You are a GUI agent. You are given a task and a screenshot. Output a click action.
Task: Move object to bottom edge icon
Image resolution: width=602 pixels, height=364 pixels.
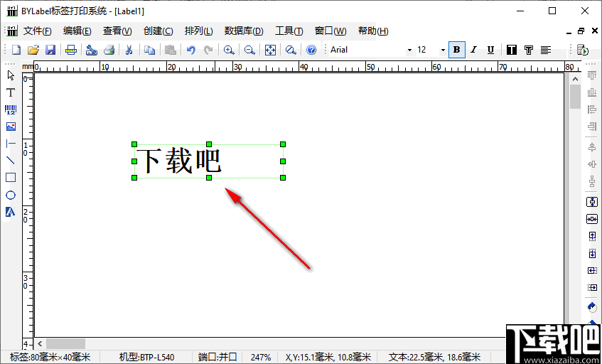point(592,253)
